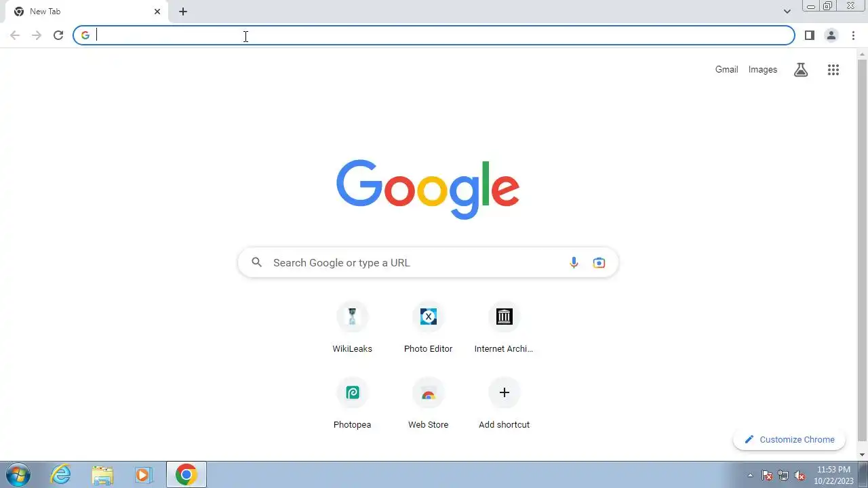Click the Chrome taskbar button
This screenshot has height=488, width=868.
click(186, 474)
